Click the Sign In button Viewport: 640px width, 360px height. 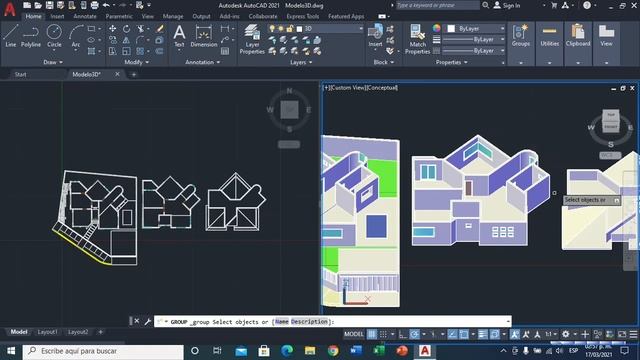tap(507, 5)
